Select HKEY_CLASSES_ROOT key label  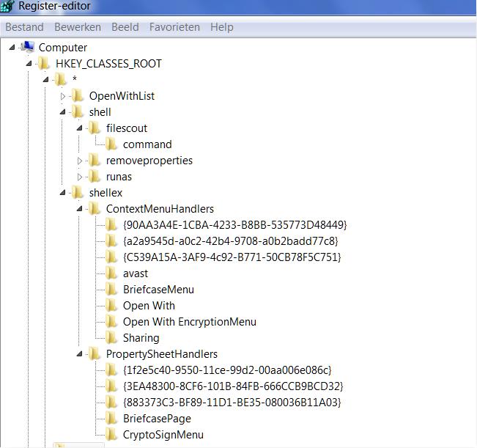click(108, 64)
